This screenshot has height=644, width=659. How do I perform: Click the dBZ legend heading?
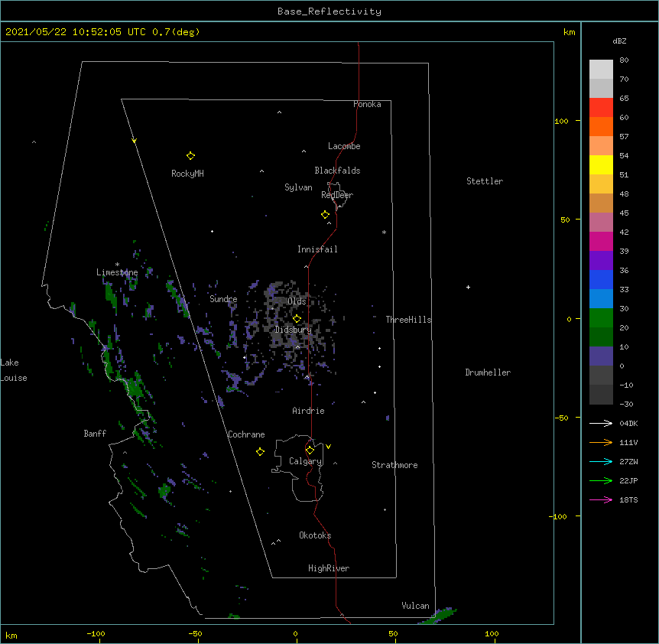pyautogui.click(x=619, y=41)
